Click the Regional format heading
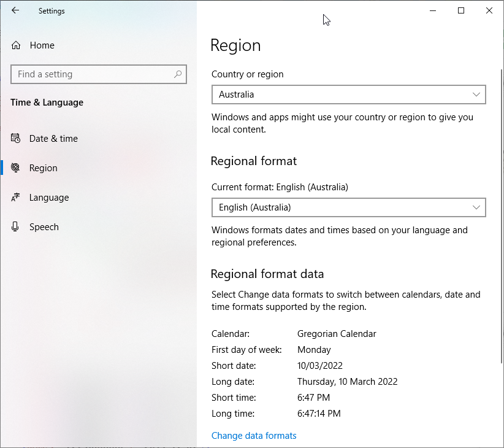 click(x=254, y=161)
